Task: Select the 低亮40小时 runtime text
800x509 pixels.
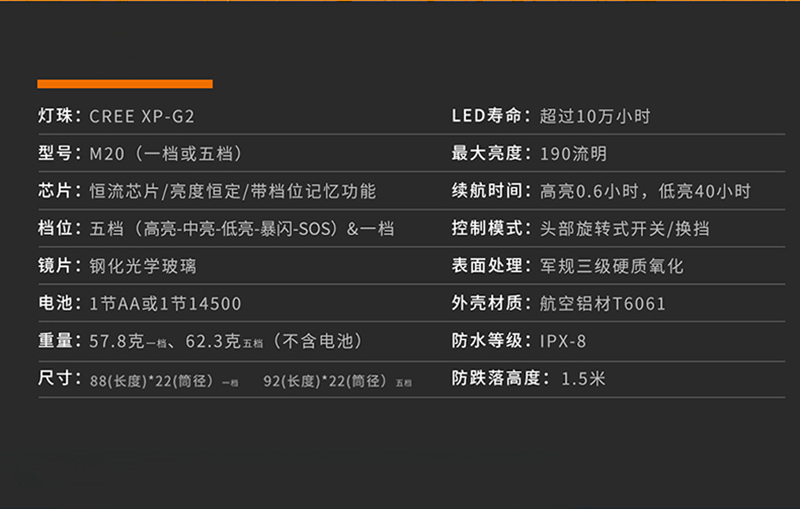Action: pos(705,191)
